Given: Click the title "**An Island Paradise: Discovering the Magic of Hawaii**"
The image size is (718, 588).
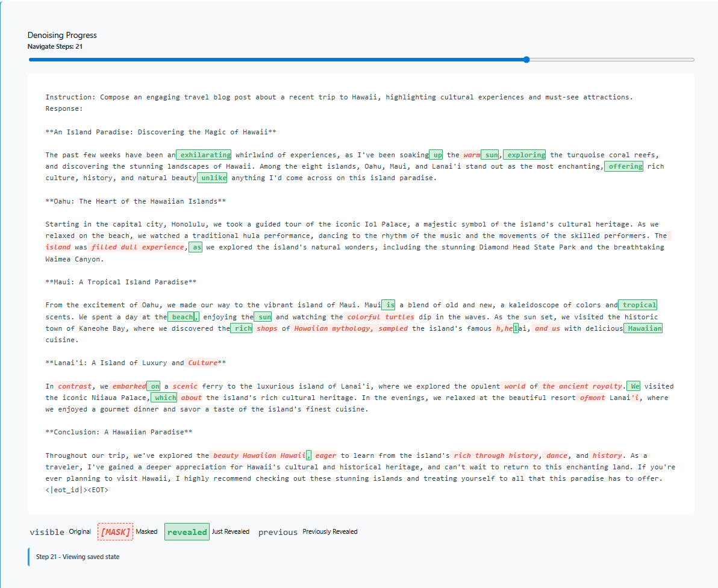Looking at the screenshot, I should (161, 132).
